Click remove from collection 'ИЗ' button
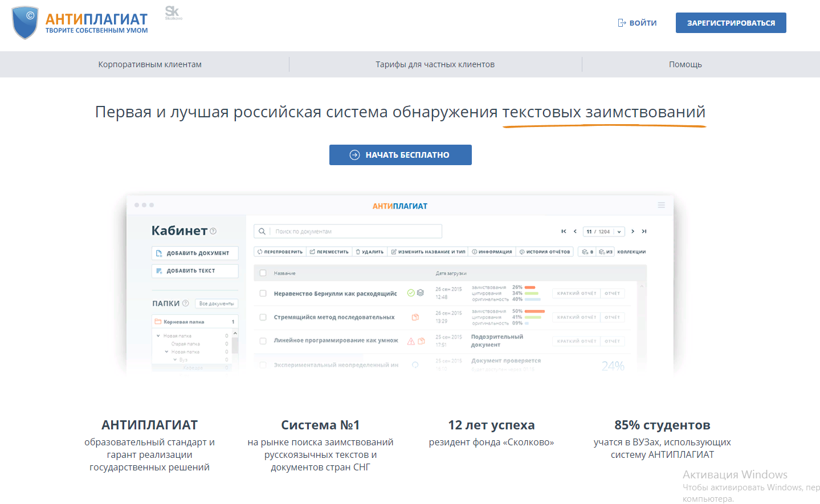The width and height of the screenshot is (820, 504). pos(605,252)
